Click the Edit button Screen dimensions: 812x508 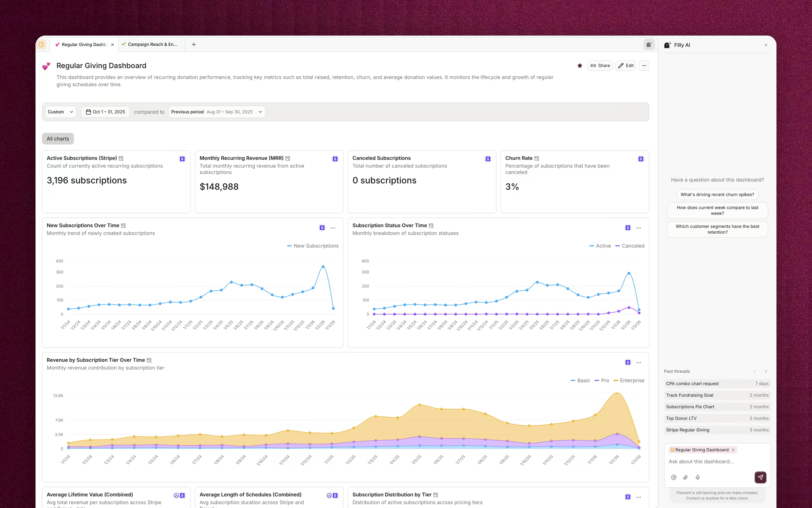coord(626,66)
